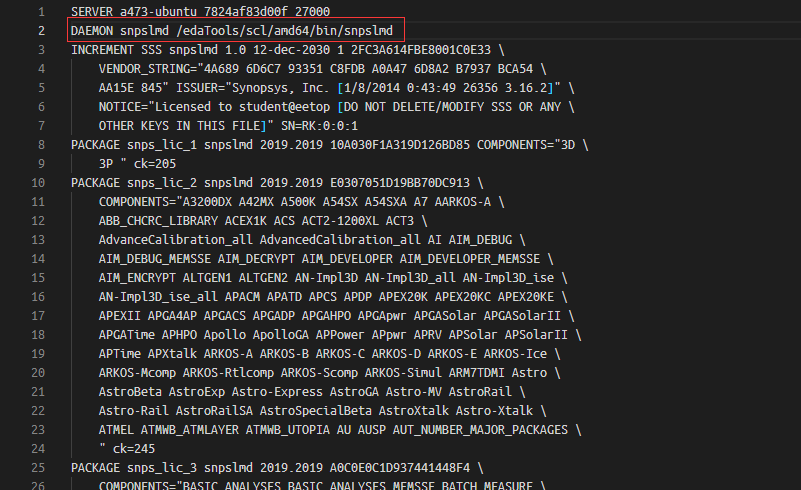Click the host ID 7824af83d00f
The width and height of the screenshot is (801, 490).
click(x=246, y=11)
